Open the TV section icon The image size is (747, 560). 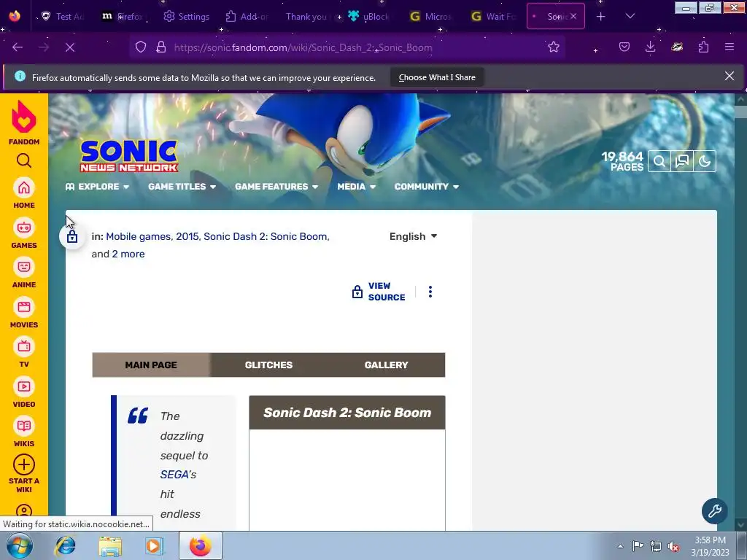[x=24, y=346]
